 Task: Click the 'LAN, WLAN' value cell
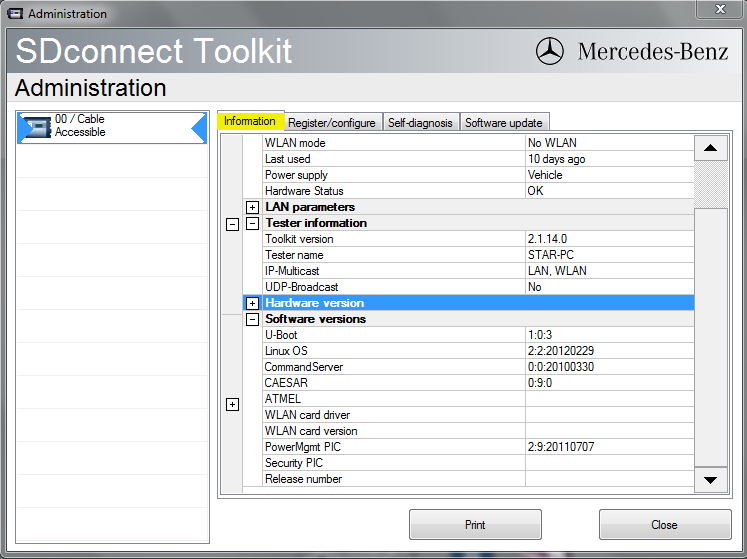coord(610,271)
